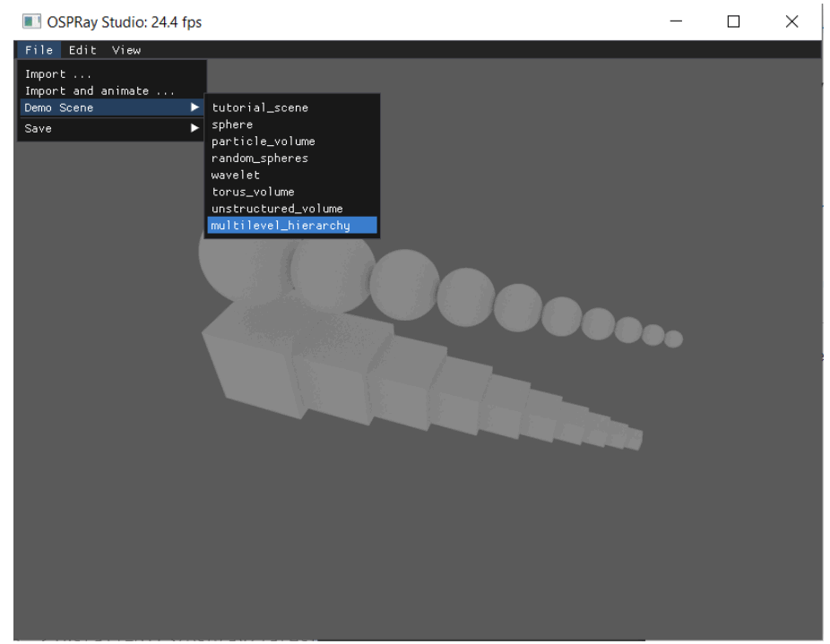Image resolution: width=830 pixels, height=644 pixels.
Task: Select the highlighted multilevel_hierarchy scene
Action: point(271,224)
